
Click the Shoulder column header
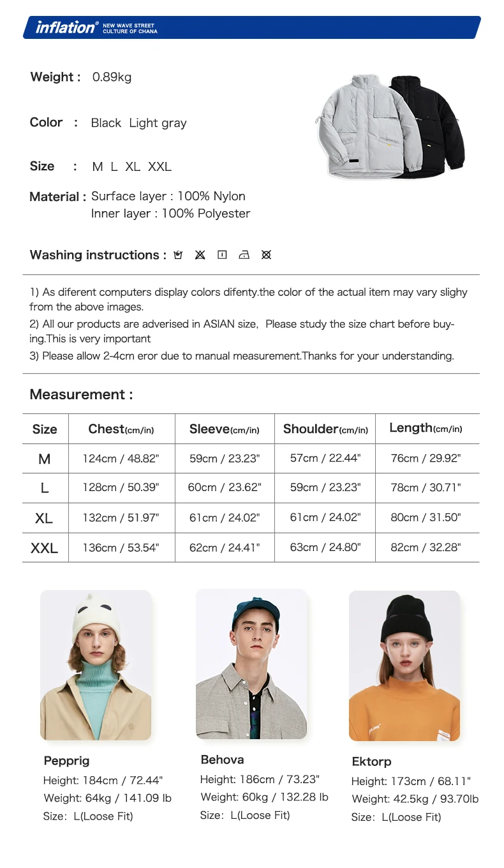coord(325,429)
